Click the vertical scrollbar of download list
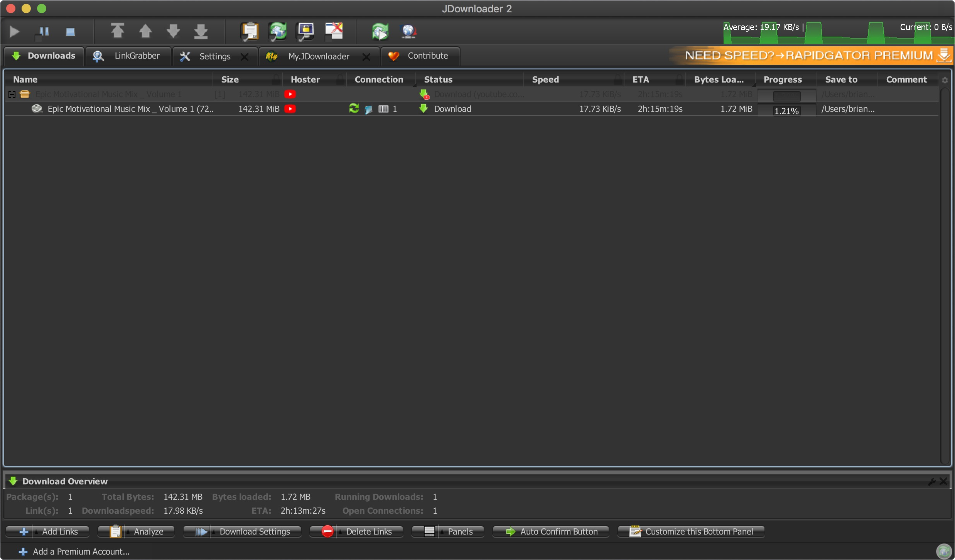 coord(945,276)
